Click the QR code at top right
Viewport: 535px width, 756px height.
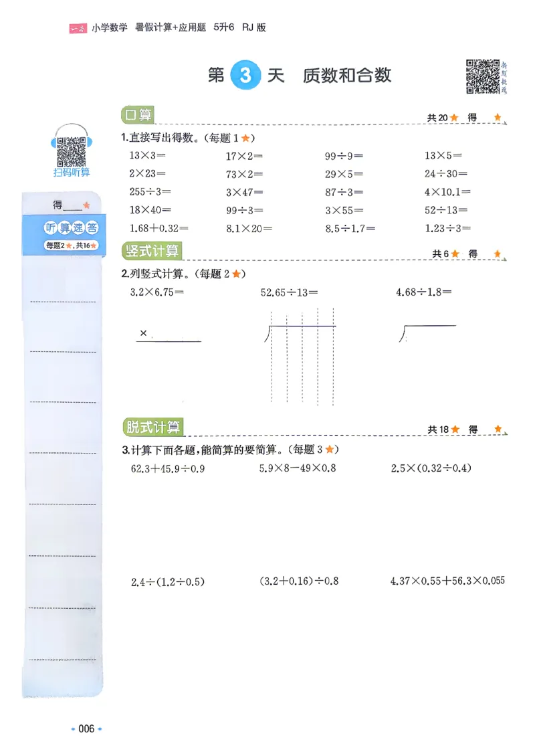(x=482, y=76)
